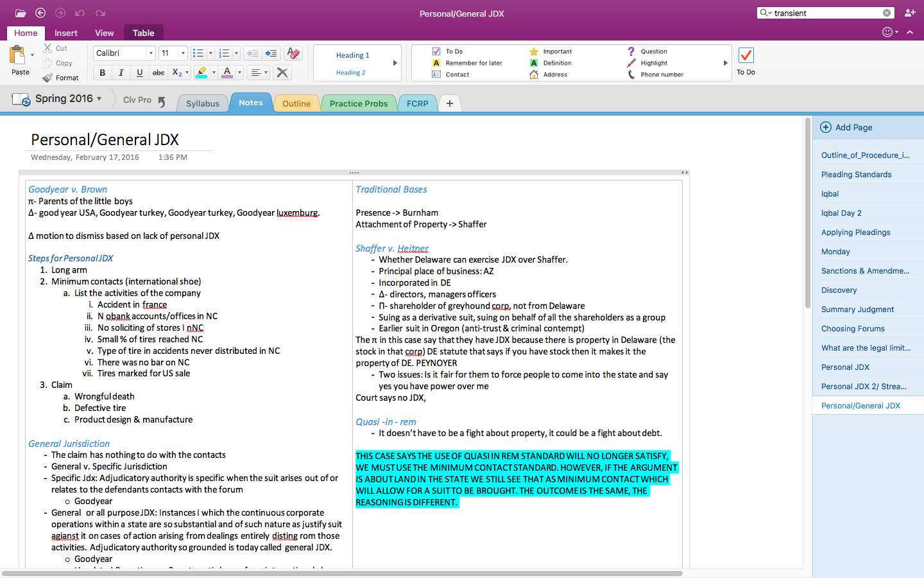Apply italic formatting

(x=121, y=73)
